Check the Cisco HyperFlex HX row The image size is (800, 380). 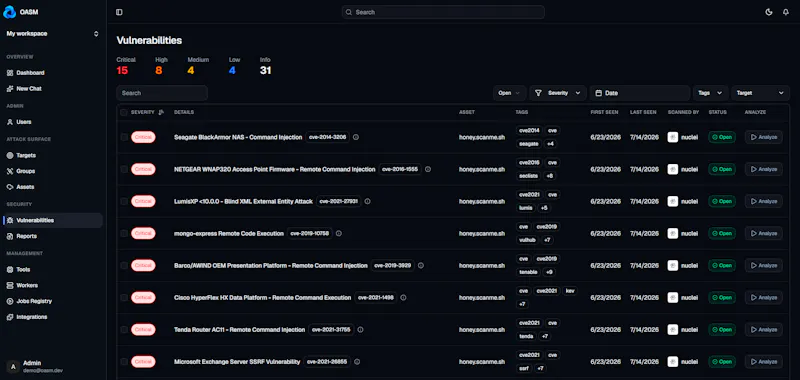point(124,298)
